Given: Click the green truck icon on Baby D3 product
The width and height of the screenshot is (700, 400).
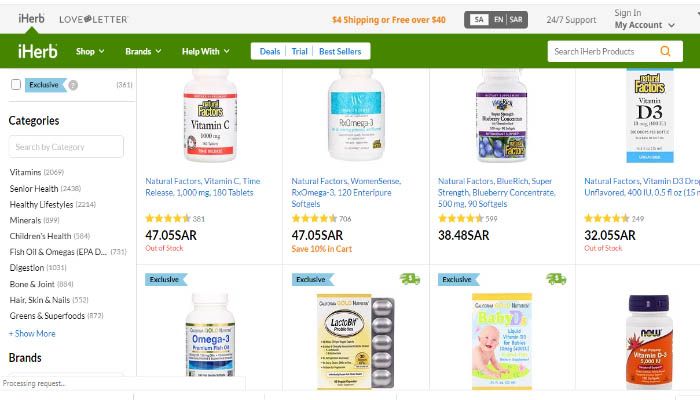Looking at the screenshot, I should [x=556, y=279].
